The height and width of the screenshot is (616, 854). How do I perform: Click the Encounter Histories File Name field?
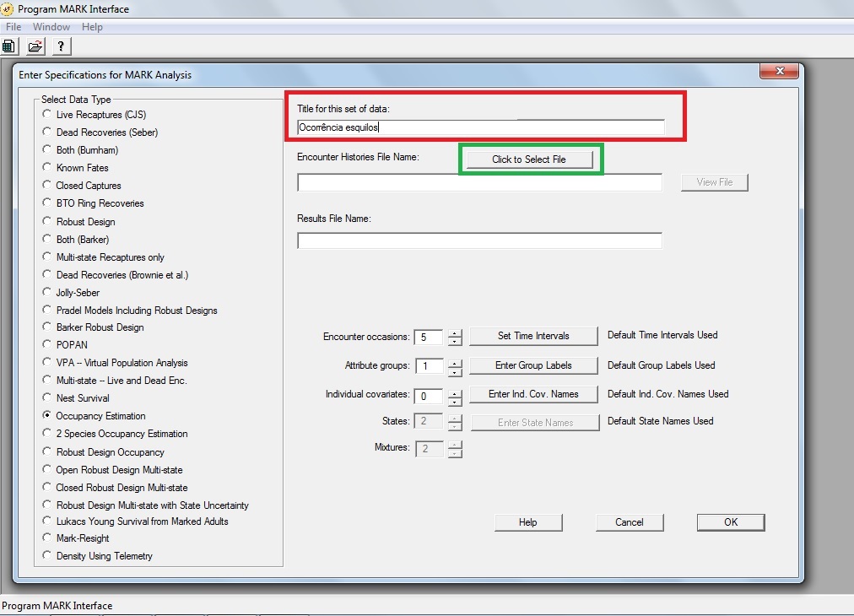[480, 182]
